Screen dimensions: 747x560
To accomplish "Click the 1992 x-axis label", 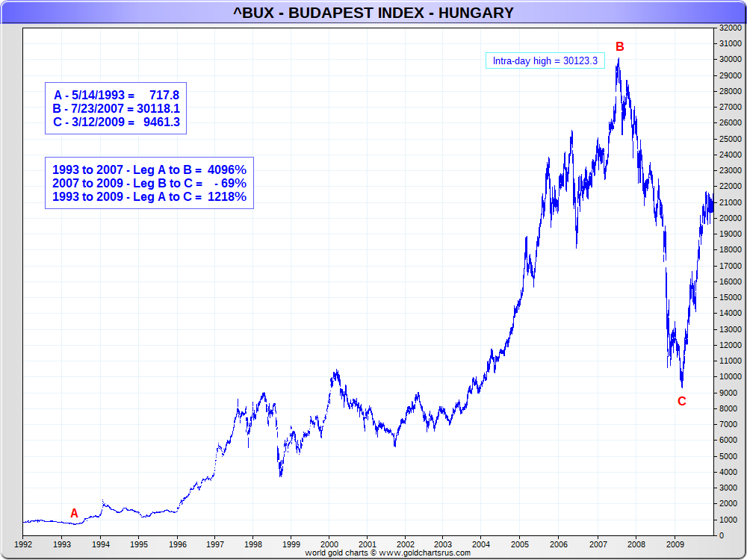I will click(x=23, y=544).
